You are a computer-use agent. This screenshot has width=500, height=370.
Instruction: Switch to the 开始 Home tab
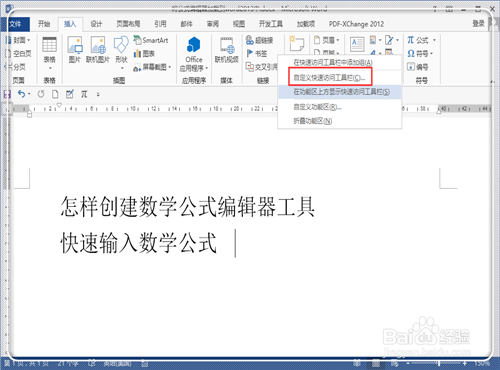[x=44, y=24]
